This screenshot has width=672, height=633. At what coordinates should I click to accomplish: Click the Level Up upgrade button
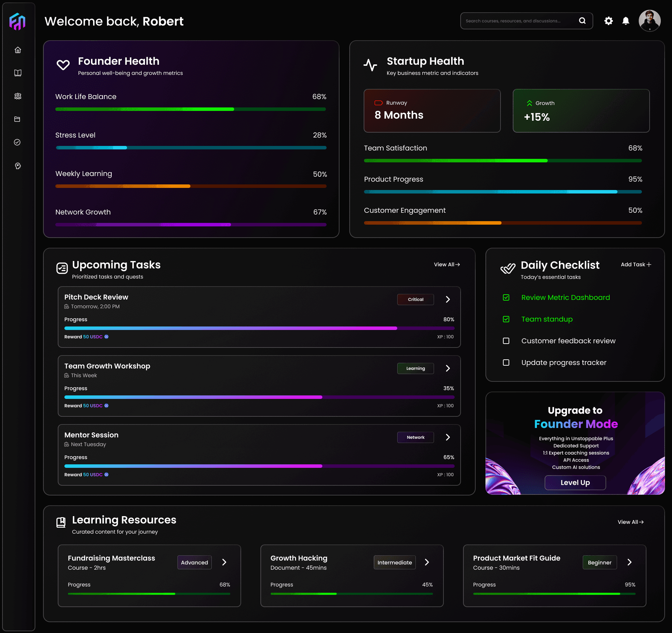coord(575,483)
